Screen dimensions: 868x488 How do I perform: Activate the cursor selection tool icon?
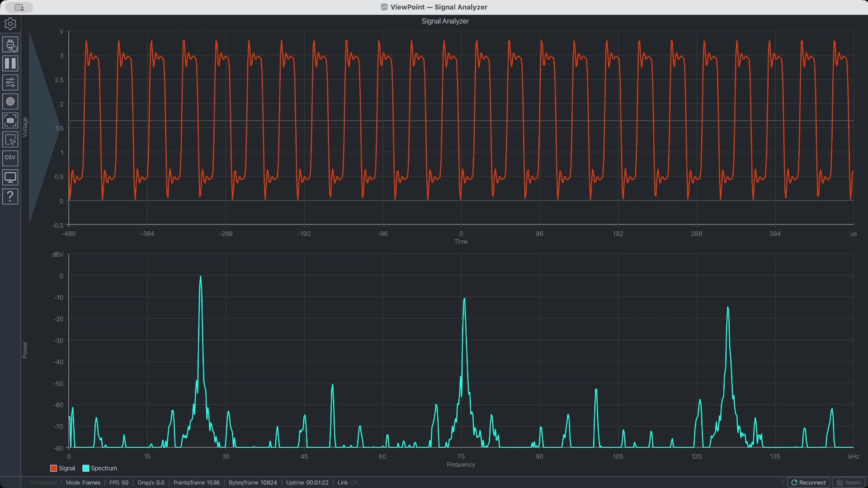10,140
